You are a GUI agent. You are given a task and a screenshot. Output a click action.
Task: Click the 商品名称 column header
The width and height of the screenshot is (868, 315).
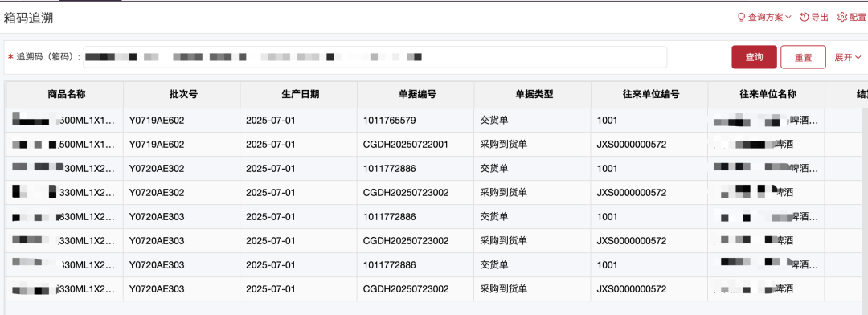click(67, 94)
